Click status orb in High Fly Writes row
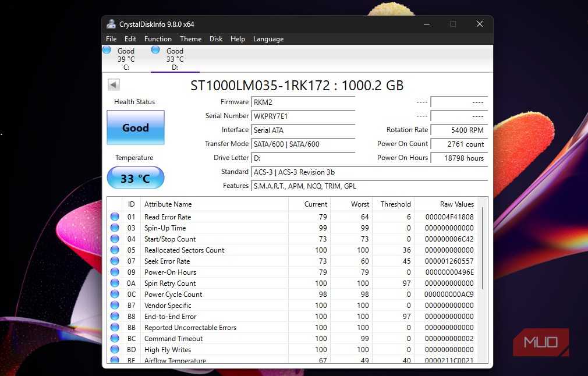 click(115, 349)
